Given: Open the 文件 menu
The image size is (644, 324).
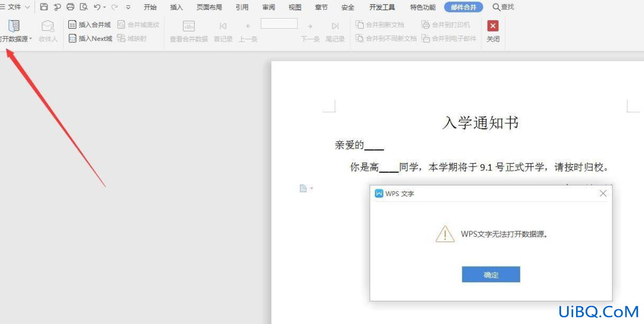Looking at the screenshot, I should (x=14, y=7).
